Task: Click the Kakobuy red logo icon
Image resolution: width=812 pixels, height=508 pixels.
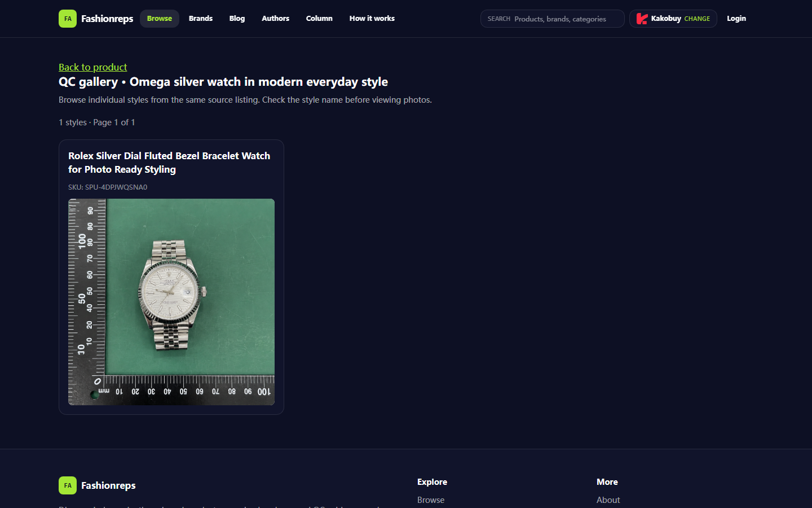Action: click(x=642, y=19)
